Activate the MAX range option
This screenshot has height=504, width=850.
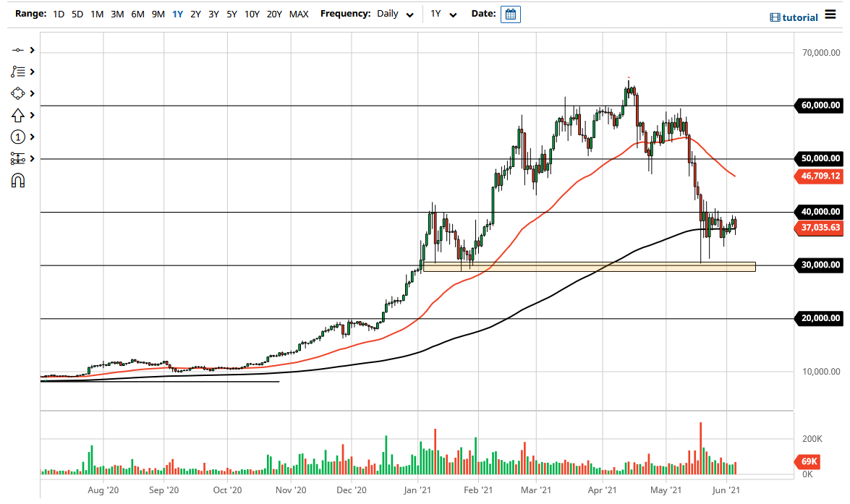tap(298, 13)
